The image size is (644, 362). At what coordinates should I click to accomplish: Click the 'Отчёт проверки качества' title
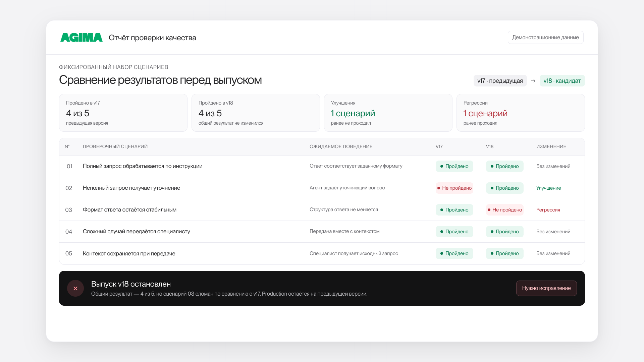coord(152,38)
